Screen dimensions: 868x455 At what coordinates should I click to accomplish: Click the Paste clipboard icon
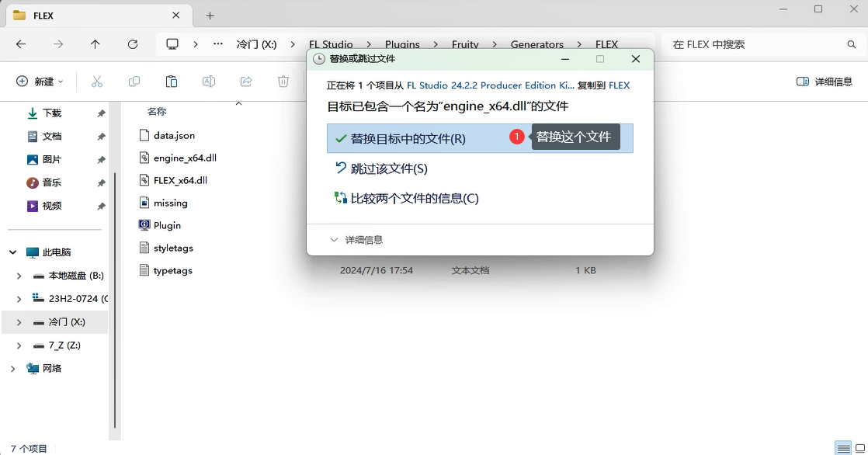tap(172, 82)
